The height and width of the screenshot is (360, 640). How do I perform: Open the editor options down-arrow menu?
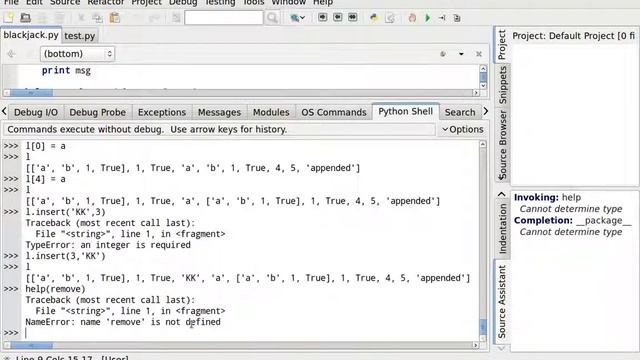click(x=461, y=54)
